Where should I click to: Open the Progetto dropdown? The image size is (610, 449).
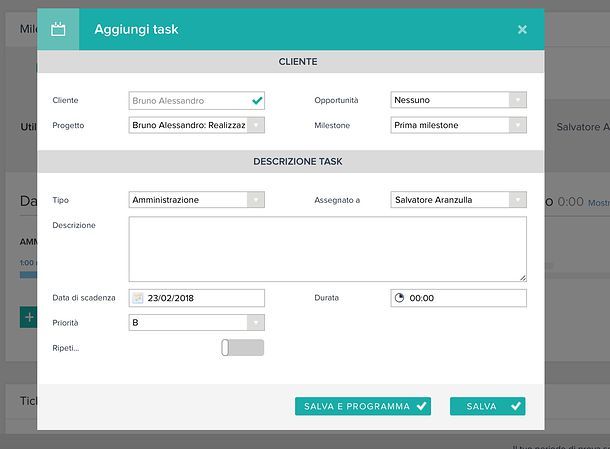[x=196, y=125]
